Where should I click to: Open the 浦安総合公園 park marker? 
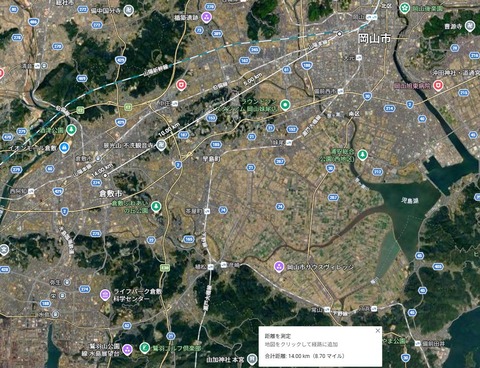(x=362, y=155)
